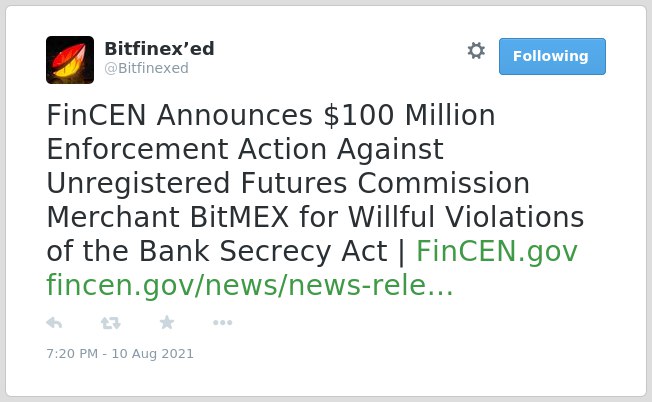Open the more options ellipsis icon
Viewport: 652px width, 402px height.
pyautogui.click(x=222, y=323)
